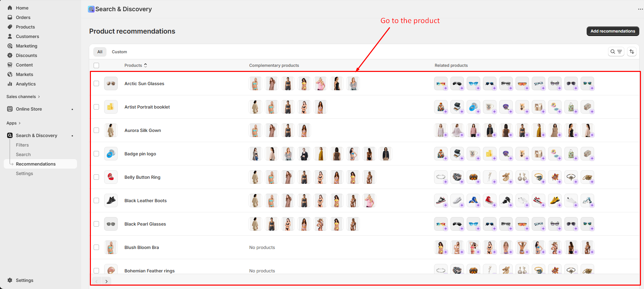Expand the Apps section chevron
Image resolution: width=644 pixels, height=289 pixels.
click(19, 123)
